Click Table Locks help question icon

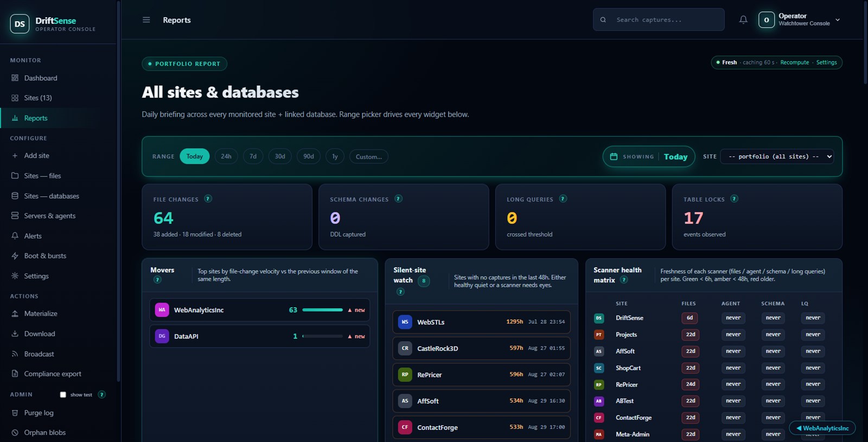734,198
